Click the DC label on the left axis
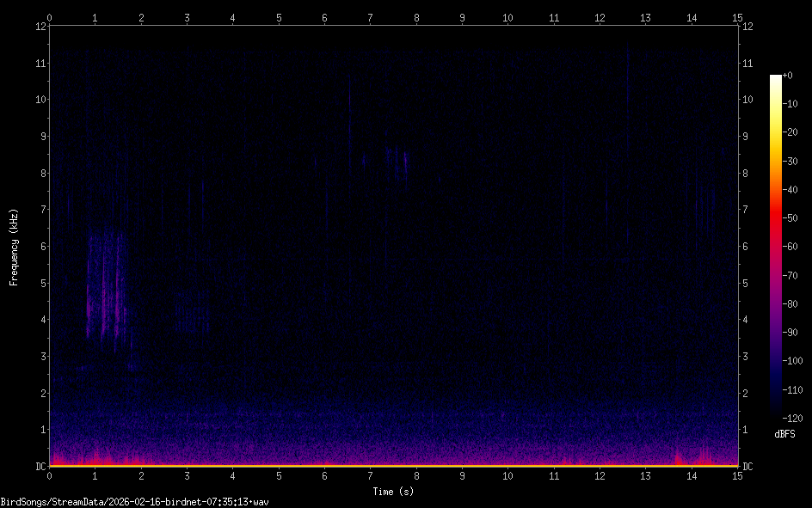The height and width of the screenshot is (508, 812). [x=40, y=467]
